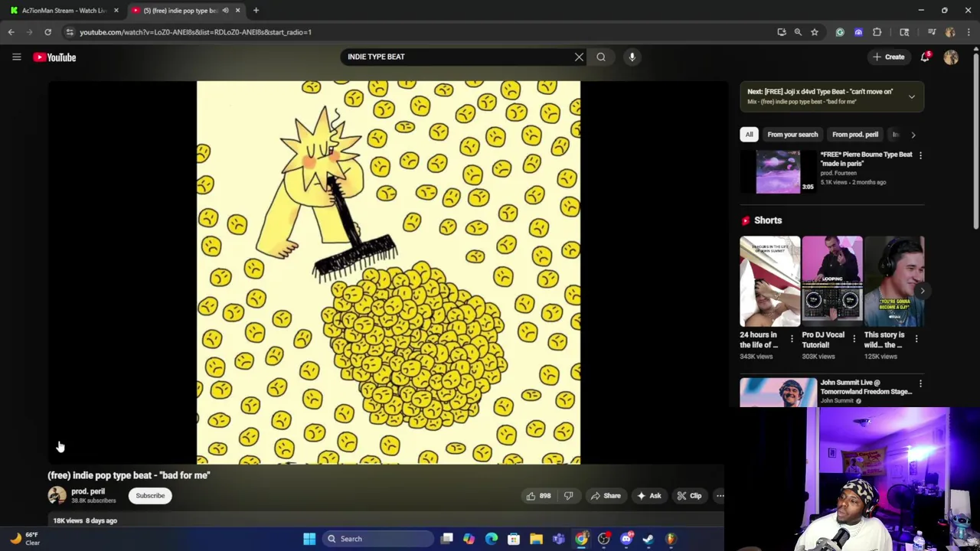
Task: Open Discord from the taskbar
Action: 626,539
